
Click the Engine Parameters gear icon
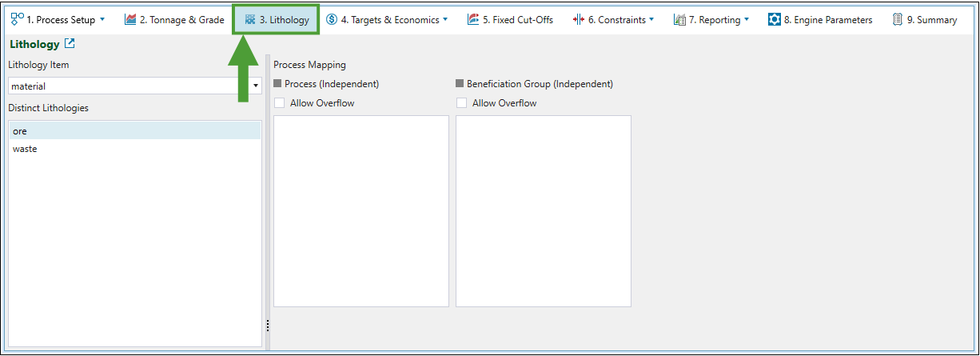click(x=774, y=19)
